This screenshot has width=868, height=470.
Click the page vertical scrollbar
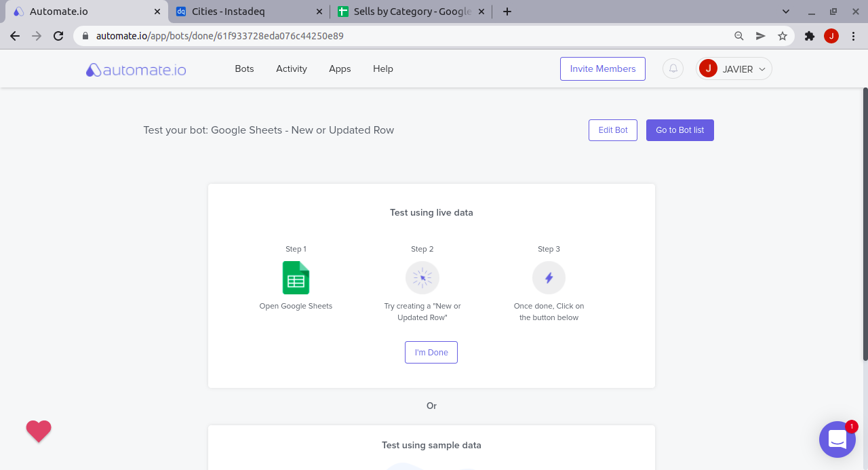865,224
